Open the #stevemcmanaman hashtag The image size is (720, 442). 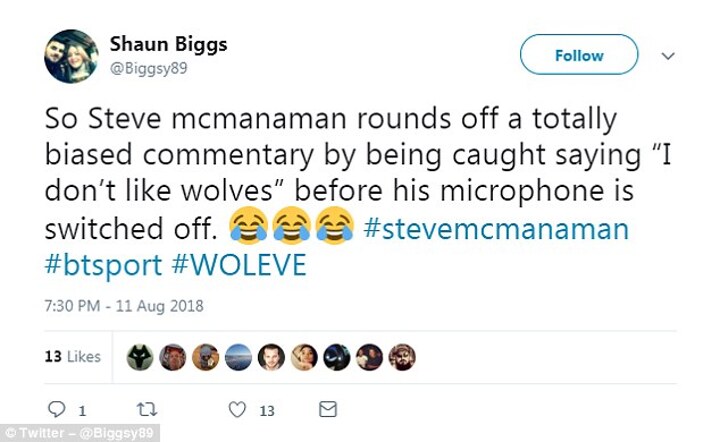coord(496,229)
